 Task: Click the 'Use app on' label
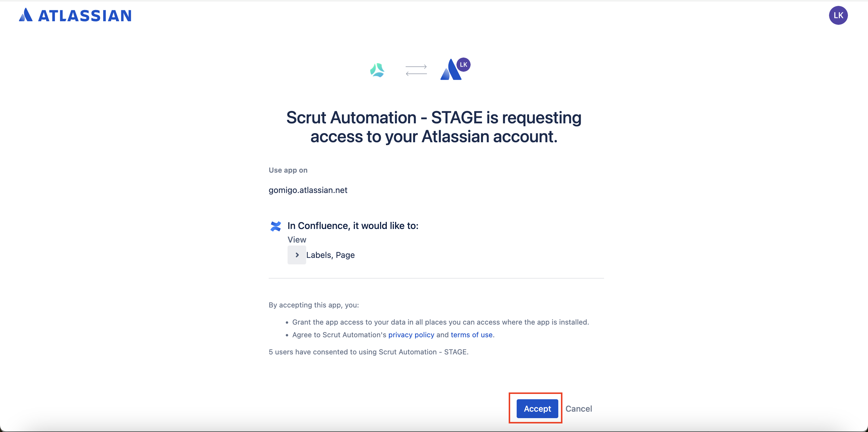coord(288,170)
